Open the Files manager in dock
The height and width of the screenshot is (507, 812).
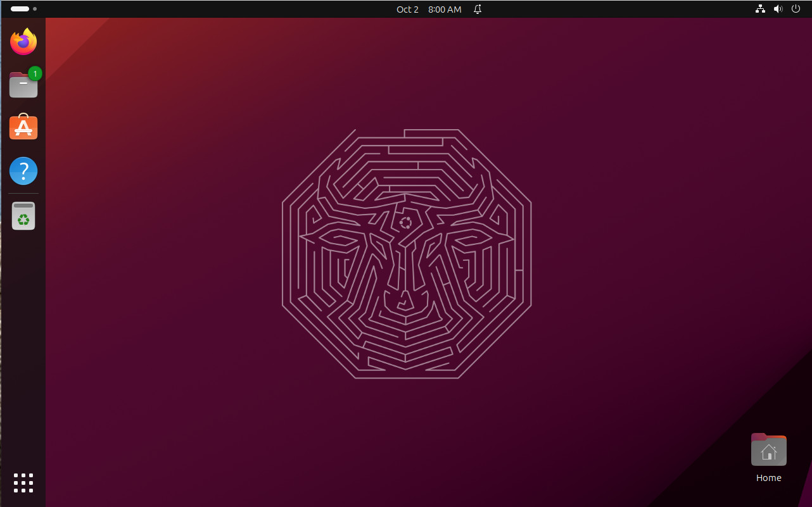click(23, 85)
